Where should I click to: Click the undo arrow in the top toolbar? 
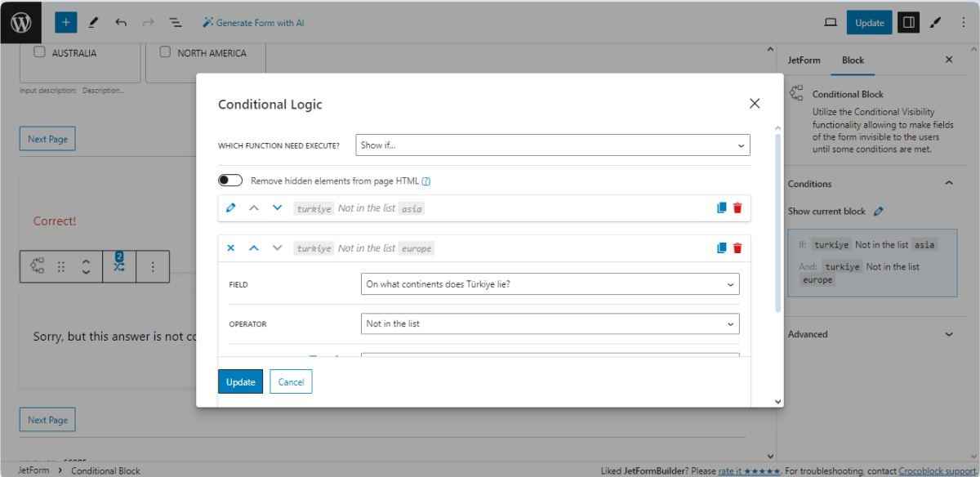121,22
